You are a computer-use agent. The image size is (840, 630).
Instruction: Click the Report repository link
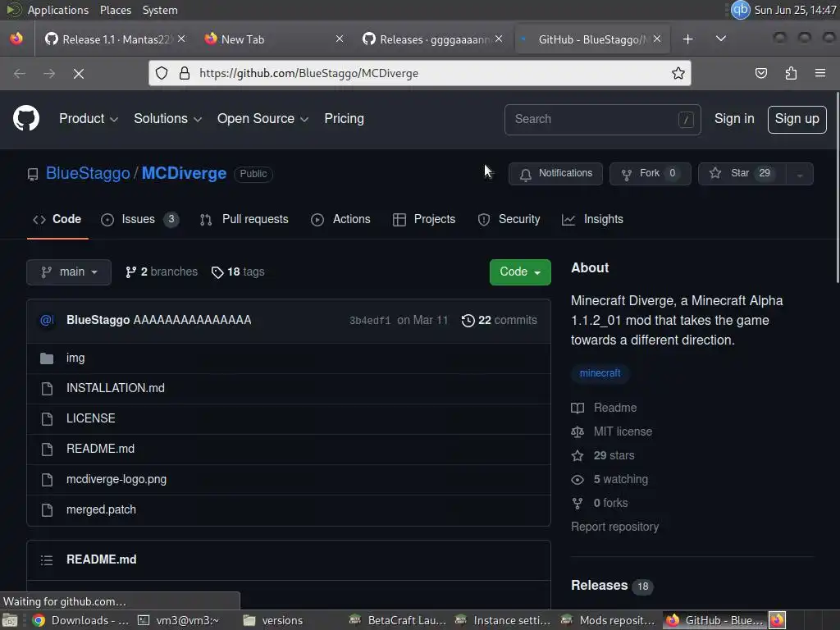614,527
